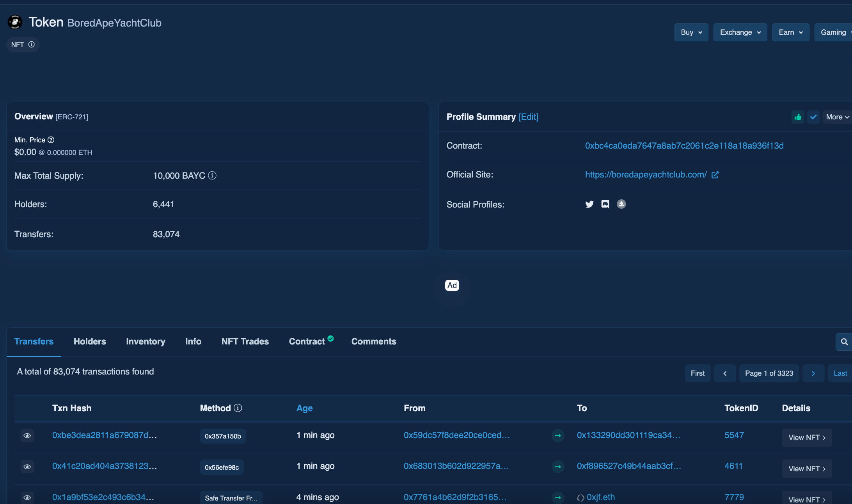Open To address 0xf896527c49b44aab3cf
This screenshot has height=504, width=852.
click(x=629, y=466)
